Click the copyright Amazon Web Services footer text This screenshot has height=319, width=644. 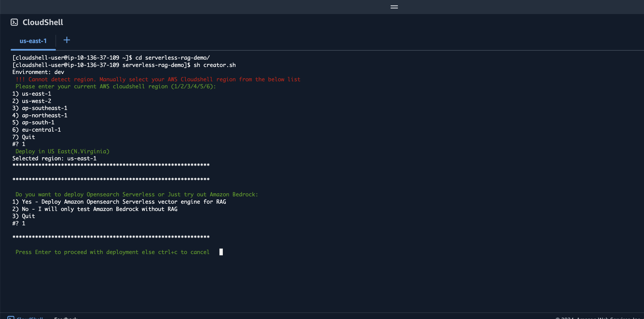598,318
